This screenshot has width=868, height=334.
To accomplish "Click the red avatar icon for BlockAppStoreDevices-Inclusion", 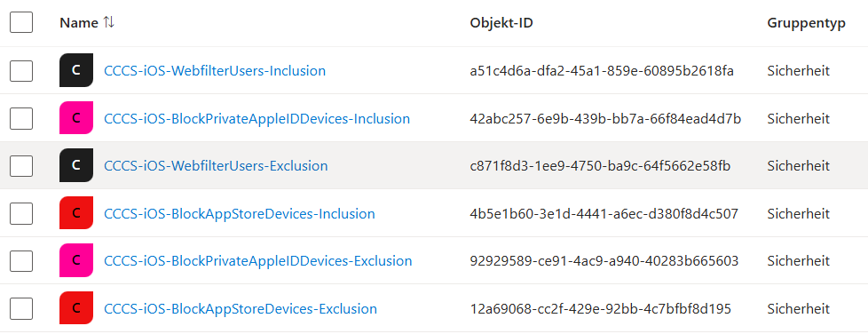I will 76,213.
